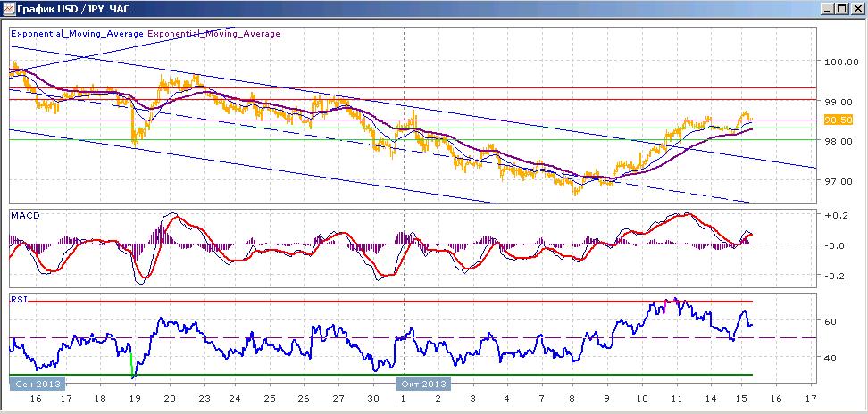Maximize the USD/JPY chart window
The image size is (868, 414).
pos(841,9)
